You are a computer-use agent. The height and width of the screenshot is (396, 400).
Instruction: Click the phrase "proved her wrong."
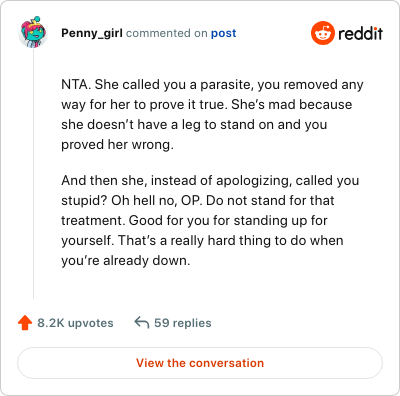click(117, 145)
